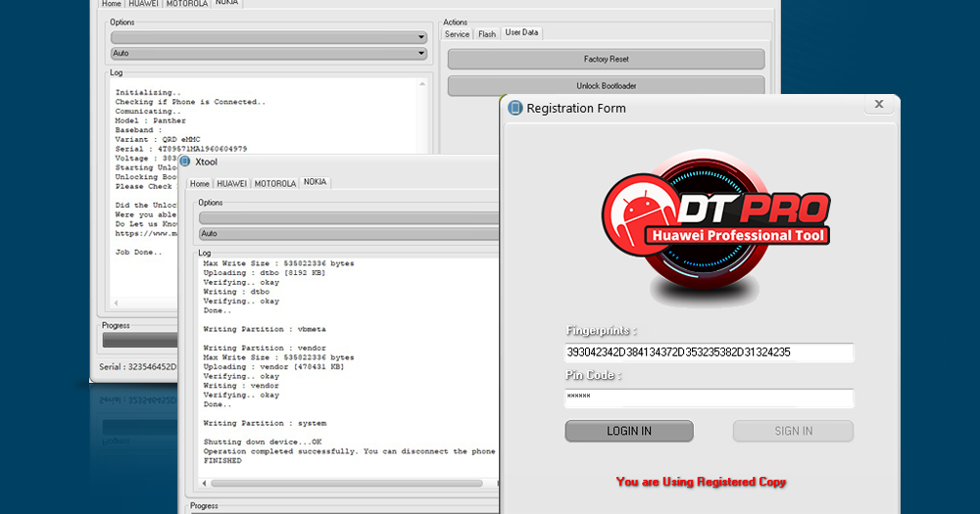Open MOTOROLA tab in front Xtool window
Image resolution: width=980 pixels, height=514 pixels.
pos(275,184)
